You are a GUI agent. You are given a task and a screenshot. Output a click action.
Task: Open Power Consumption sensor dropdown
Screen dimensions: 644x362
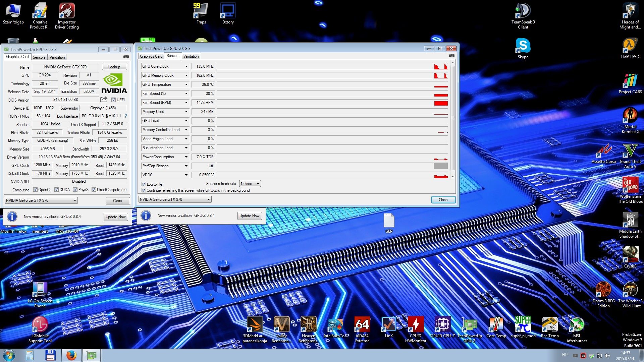186,157
